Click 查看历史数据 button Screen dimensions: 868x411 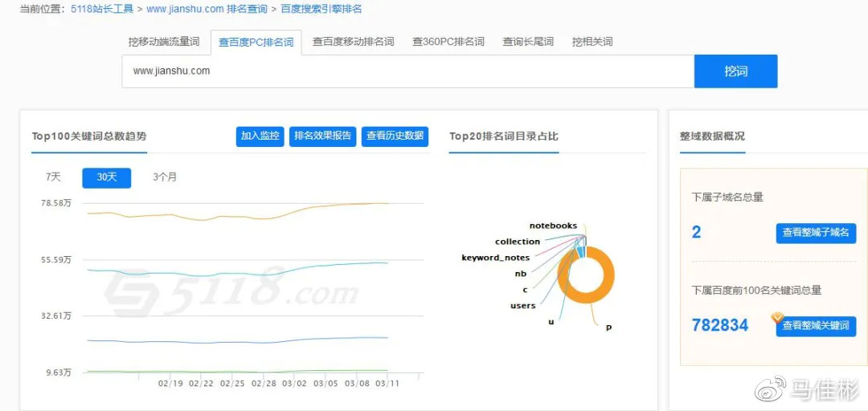pyautogui.click(x=395, y=136)
